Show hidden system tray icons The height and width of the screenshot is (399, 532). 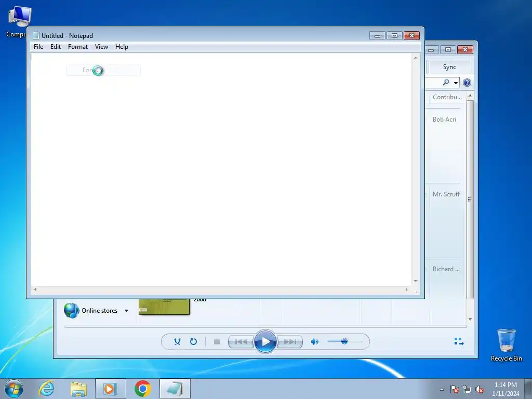442,390
